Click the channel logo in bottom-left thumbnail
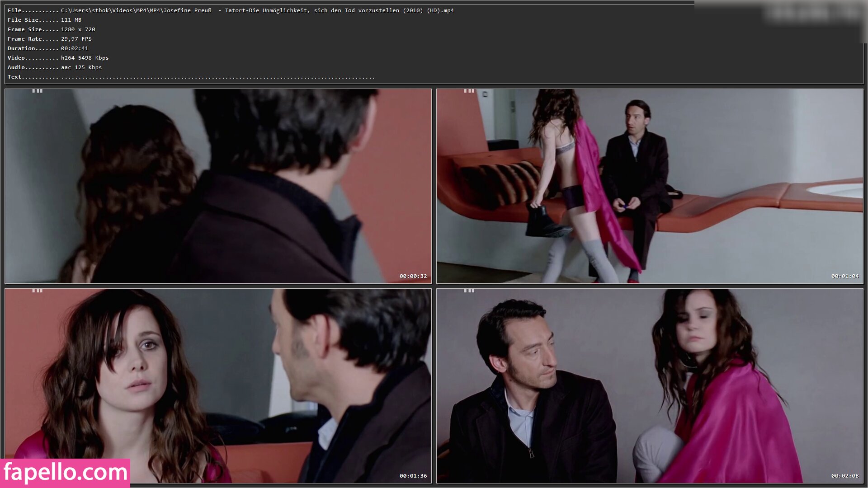This screenshot has width=868, height=488. (38, 291)
